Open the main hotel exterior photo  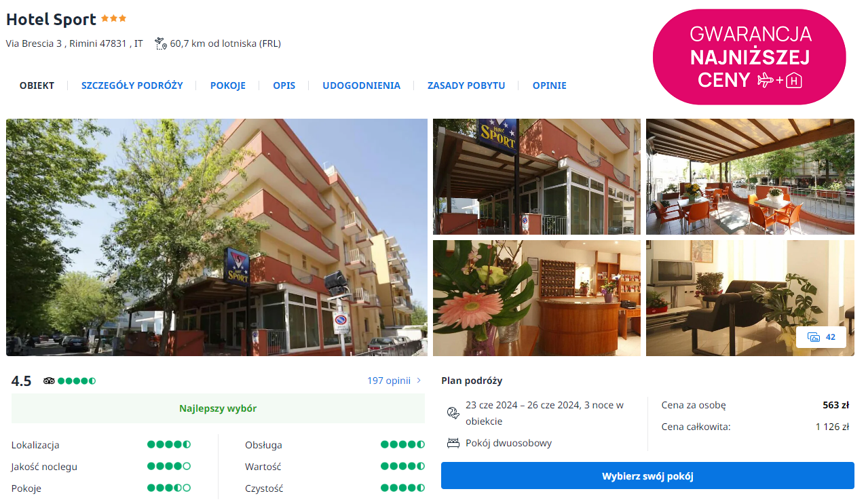tap(216, 237)
